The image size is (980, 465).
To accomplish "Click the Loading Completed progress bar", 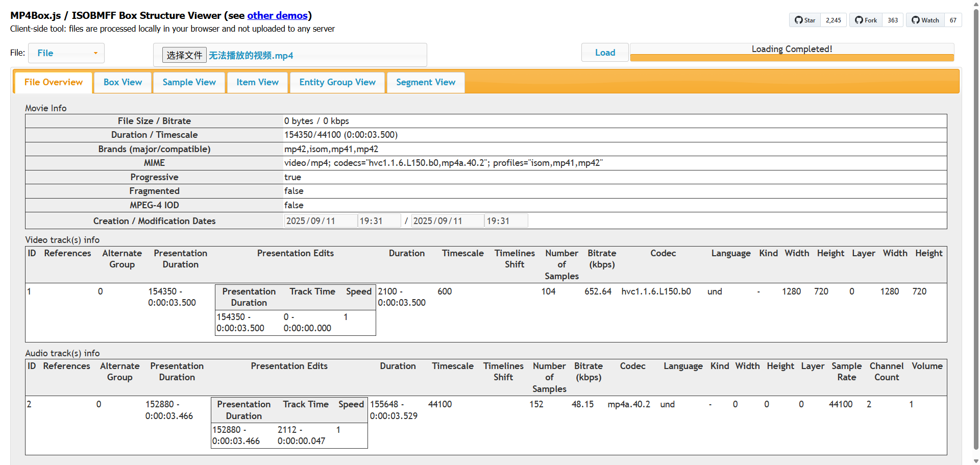I will click(x=792, y=53).
